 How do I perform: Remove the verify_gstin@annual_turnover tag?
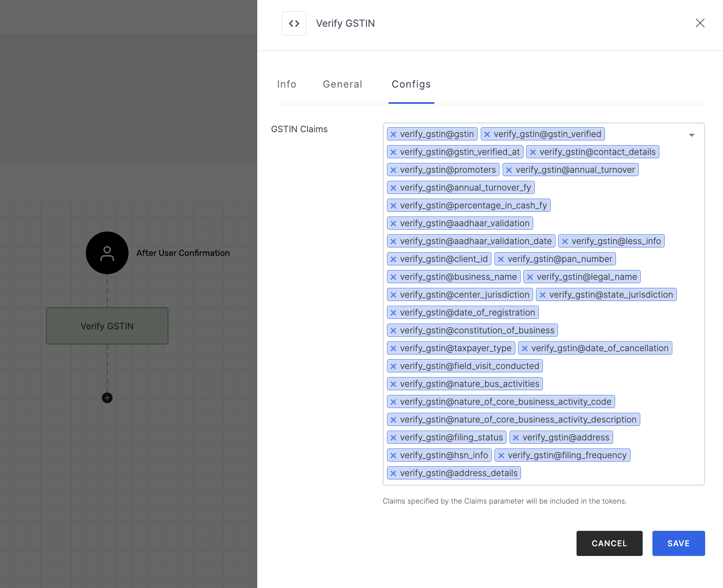point(509,170)
